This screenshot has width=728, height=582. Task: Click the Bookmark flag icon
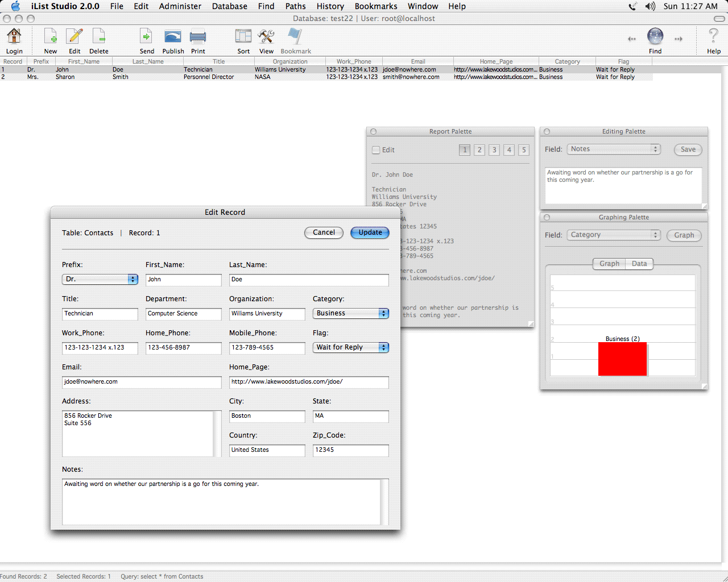coord(295,36)
